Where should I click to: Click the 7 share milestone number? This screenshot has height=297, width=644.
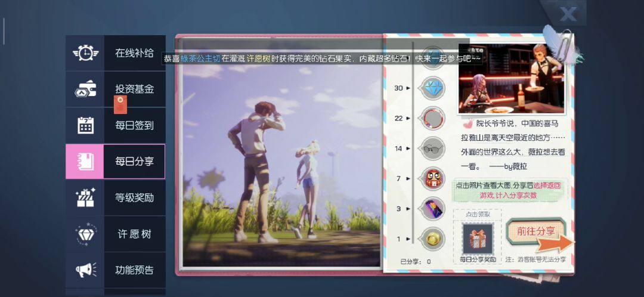pyautogui.click(x=398, y=179)
